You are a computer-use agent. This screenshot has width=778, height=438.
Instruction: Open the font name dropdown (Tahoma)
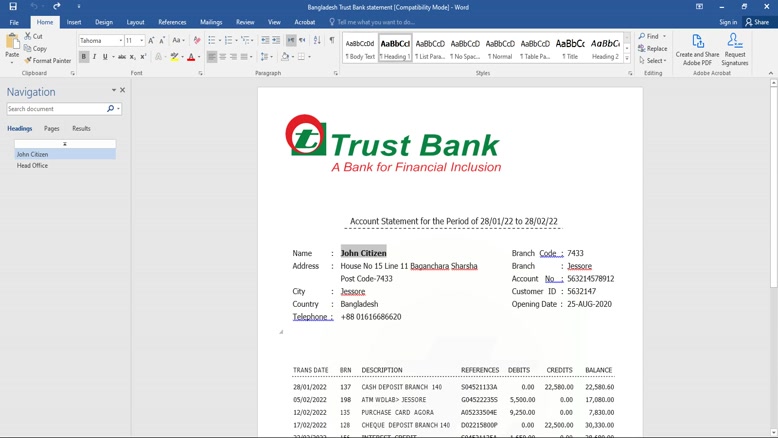120,41
